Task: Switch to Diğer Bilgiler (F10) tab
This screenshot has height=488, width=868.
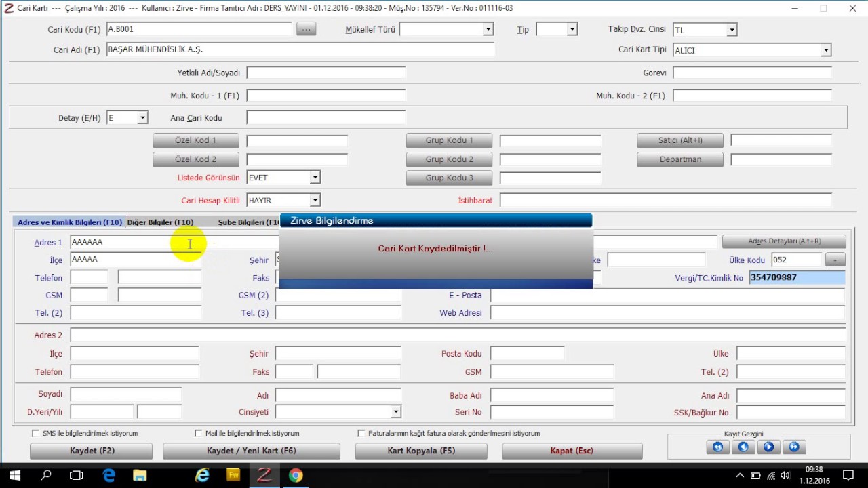Action: point(160,222)
